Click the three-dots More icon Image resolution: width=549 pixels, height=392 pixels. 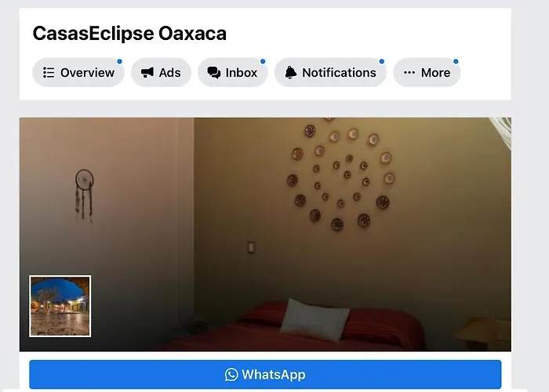409,72
